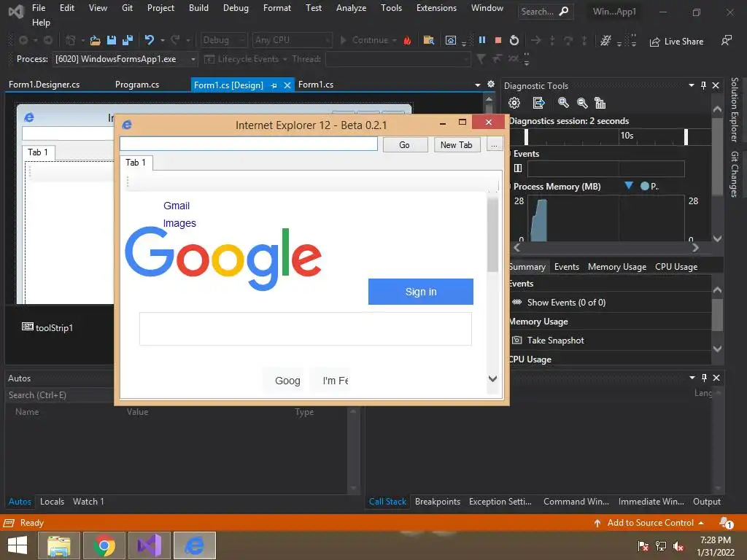Open the Git Changes side tab
The image size is (747, 560).
(734, 174)
